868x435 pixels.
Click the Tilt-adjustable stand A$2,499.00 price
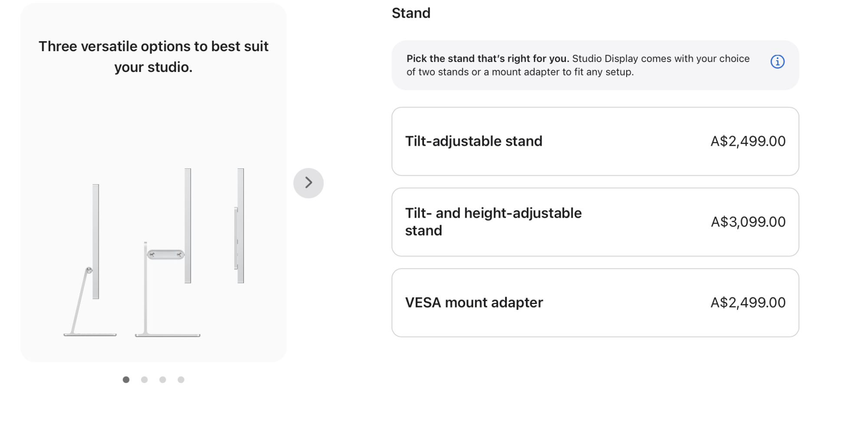pos(748,141)
